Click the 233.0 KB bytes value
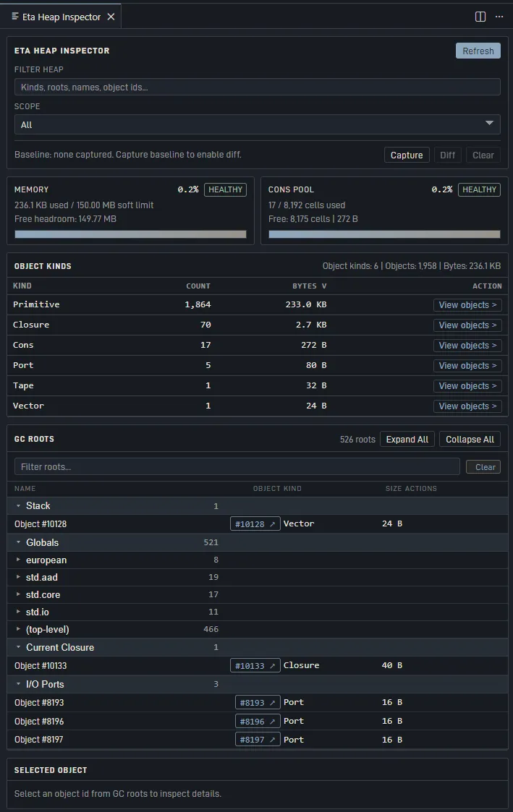Viewport: 513px width, 812px height. (306, 304)
